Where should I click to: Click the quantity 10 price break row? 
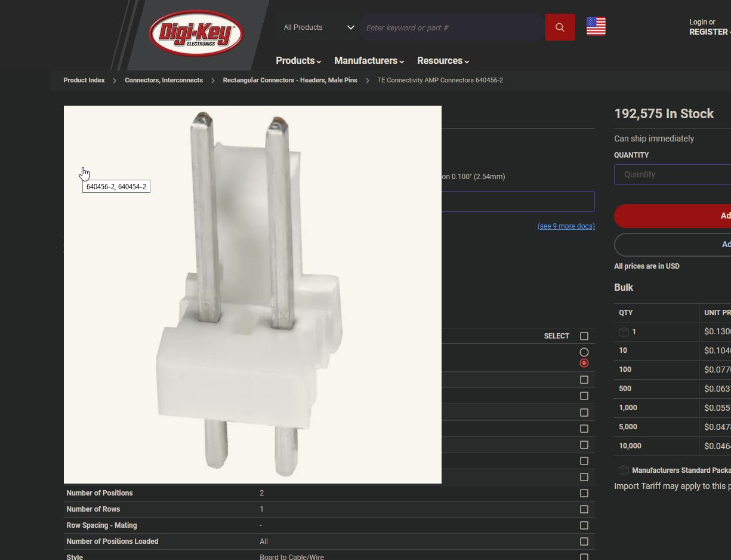[x=673, y=350]
